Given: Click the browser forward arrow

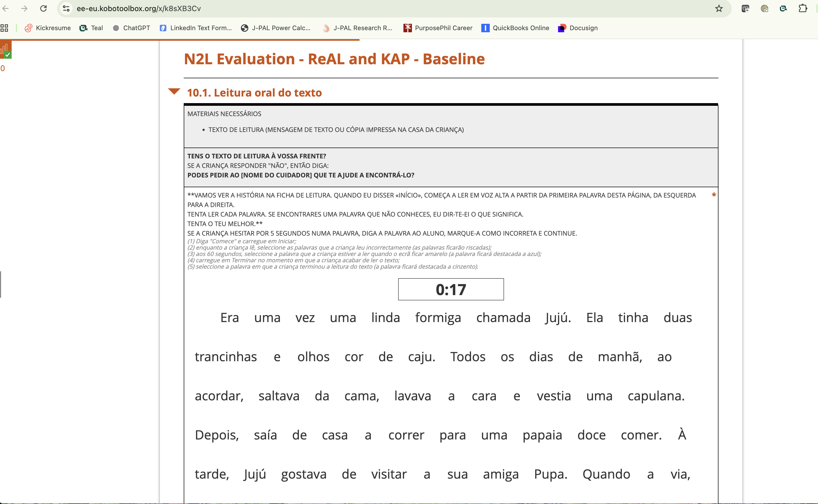Looking at the screenshot, I should click(24, 8).
